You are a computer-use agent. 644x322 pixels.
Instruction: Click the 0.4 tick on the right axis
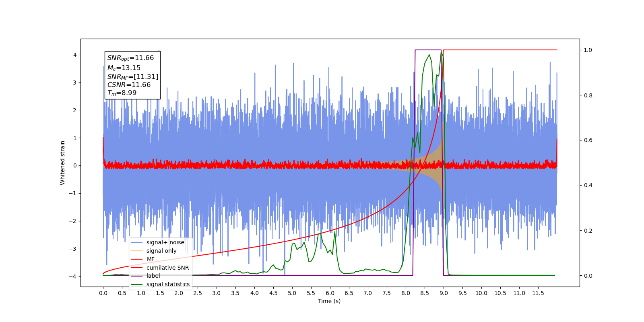588,186
